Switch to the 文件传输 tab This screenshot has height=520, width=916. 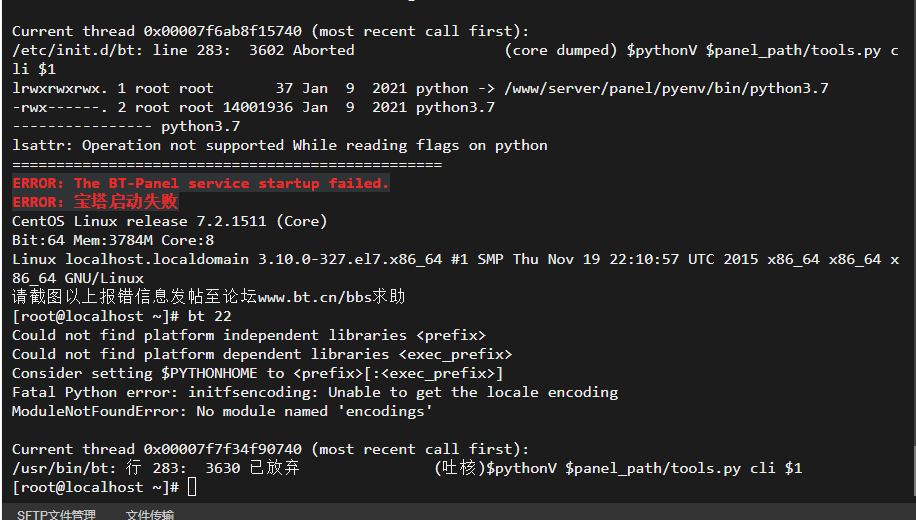[x=150, y=514]
